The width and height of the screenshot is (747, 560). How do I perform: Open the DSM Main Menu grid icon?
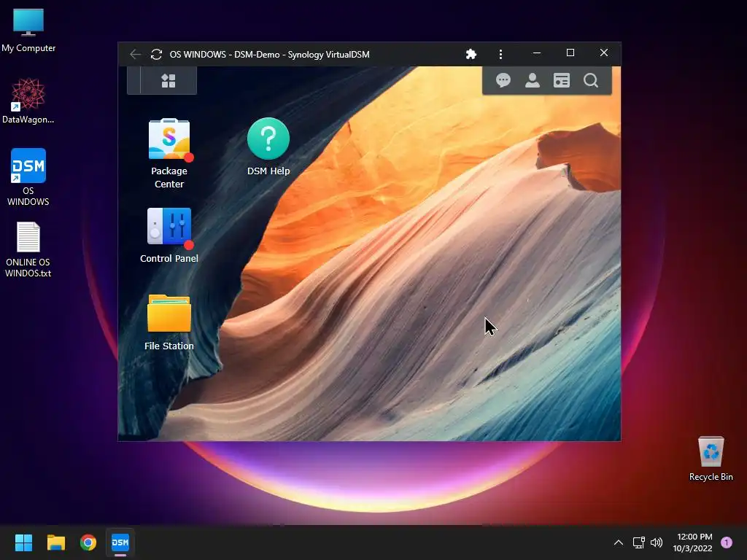[x=169, y=80]
